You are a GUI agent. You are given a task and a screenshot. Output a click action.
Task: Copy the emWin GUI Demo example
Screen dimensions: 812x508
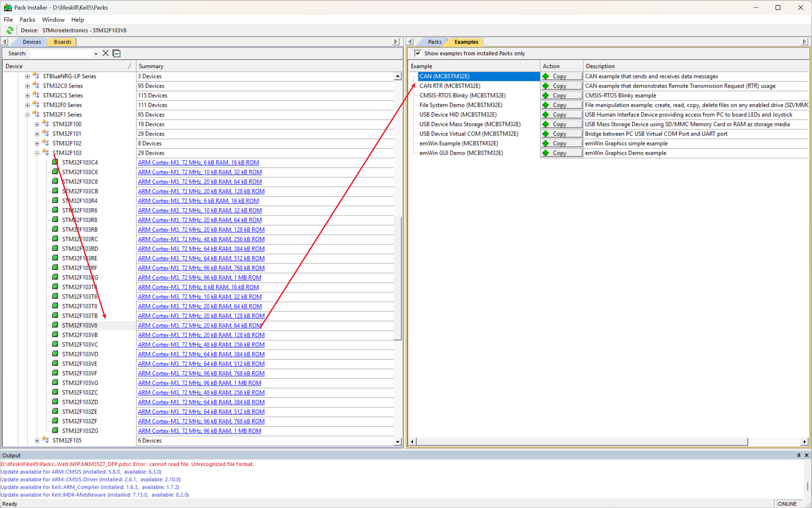562,153
